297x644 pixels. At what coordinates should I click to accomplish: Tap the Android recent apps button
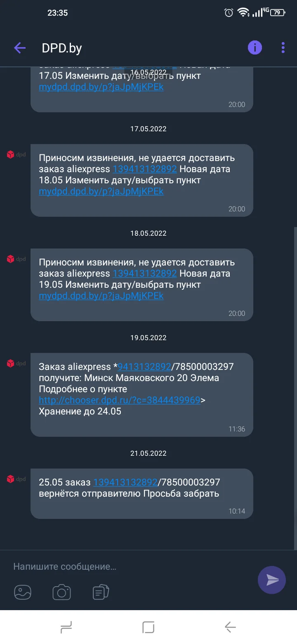[66, 627]
